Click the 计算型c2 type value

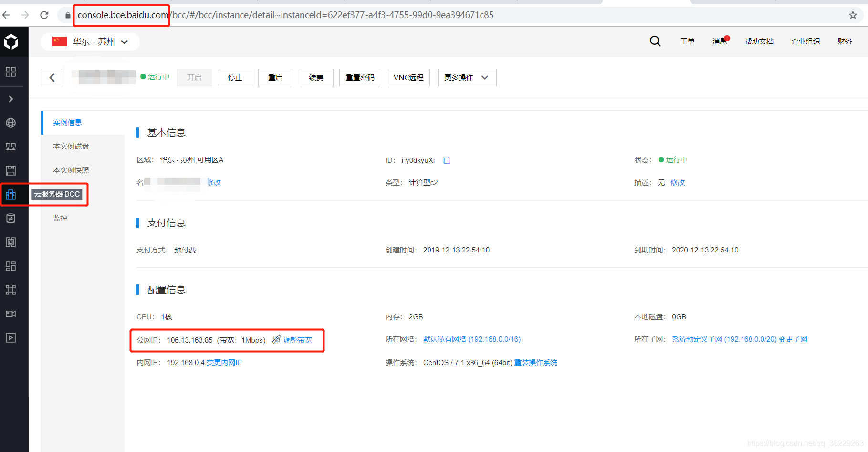point(423,183)
